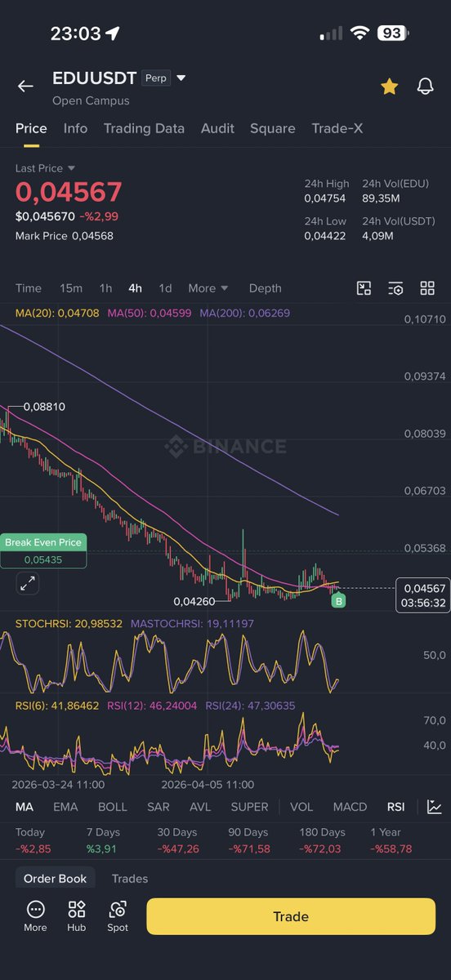Viewport: 451px width, 980px height.
Task: Tap the back arrow icon
Action: (25, 86)
